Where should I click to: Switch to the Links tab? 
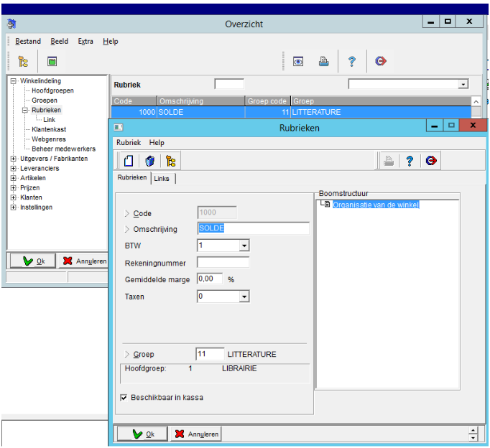tap(162, 179)
